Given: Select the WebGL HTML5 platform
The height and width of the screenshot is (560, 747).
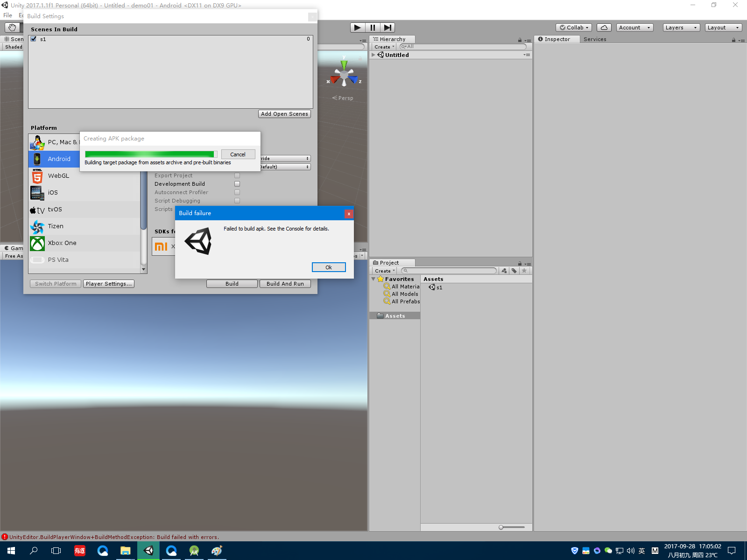Looking at the screenshot, I should (x=85, y=176).
